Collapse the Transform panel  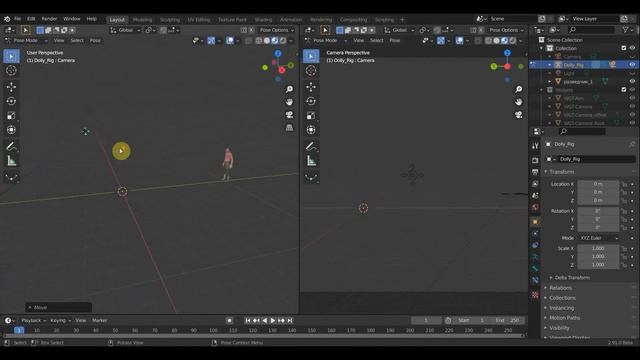[561, 171]
